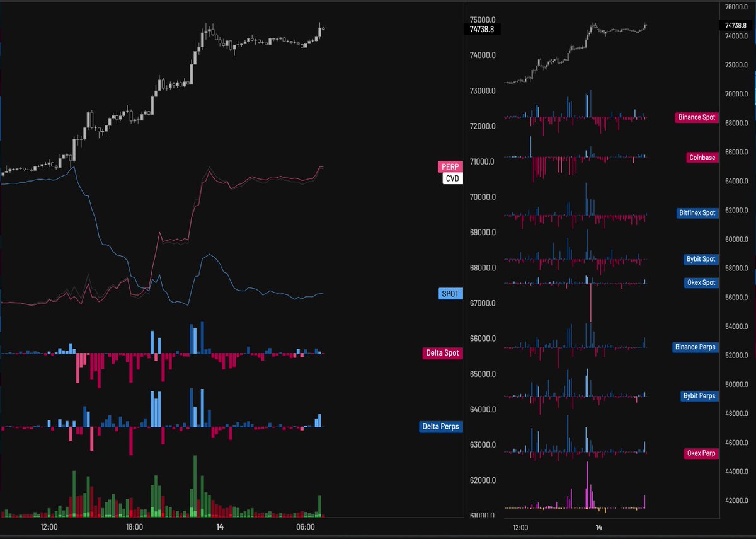Click the Coinbase exchange label
This screenshot has height=539, width=756.
702,158
